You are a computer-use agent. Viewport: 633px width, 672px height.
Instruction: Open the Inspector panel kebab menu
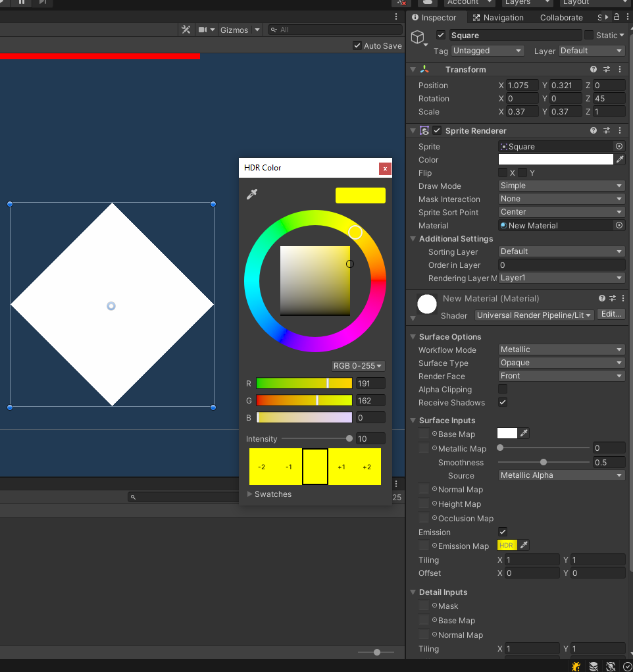pyautogui.click(x=628, y=16)
